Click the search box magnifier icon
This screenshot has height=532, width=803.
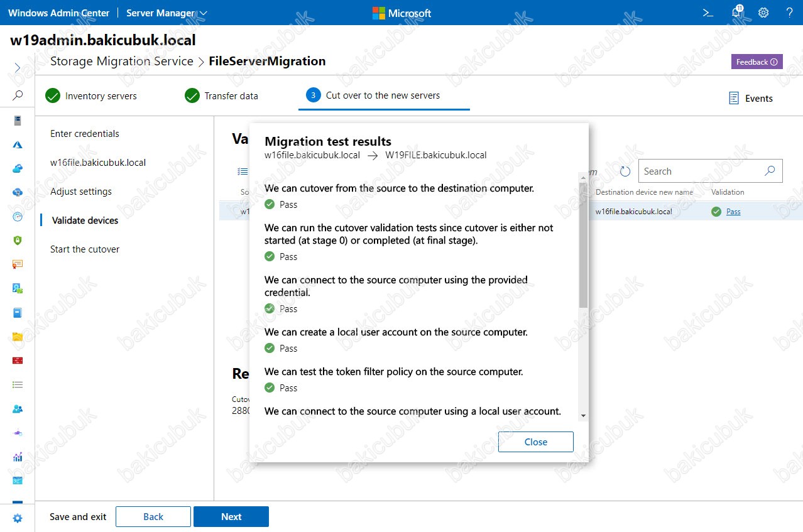(770, 171)
